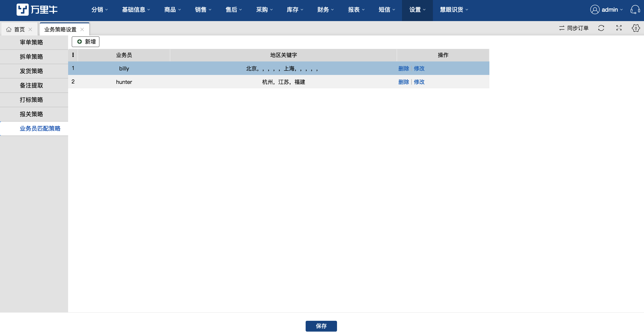Expand the 商品 menu

(x=173, y=9)
